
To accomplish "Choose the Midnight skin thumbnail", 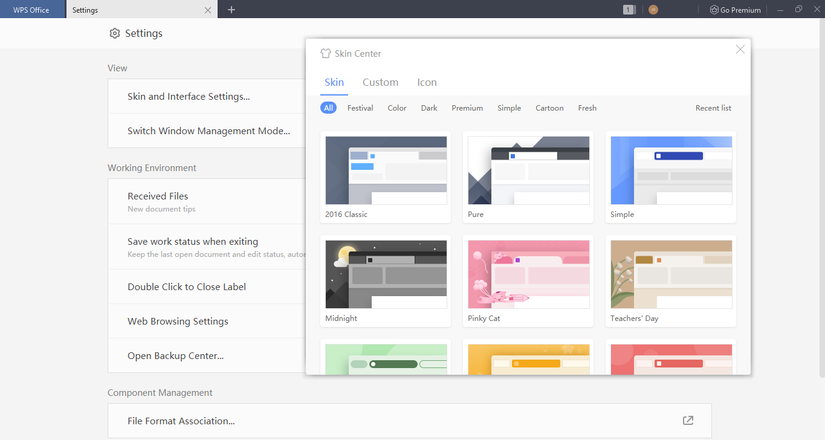I will click(386, 274).
